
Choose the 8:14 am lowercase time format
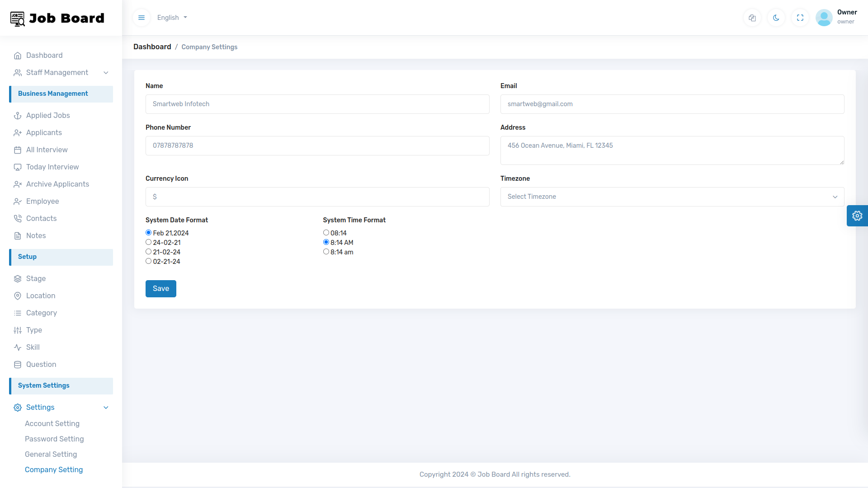click(326, 252)
